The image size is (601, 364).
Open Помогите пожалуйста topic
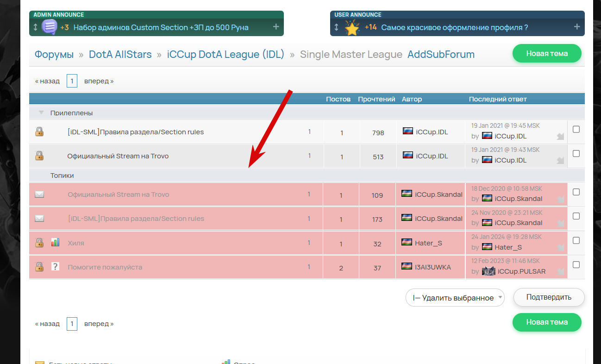(x=105, y=267)
